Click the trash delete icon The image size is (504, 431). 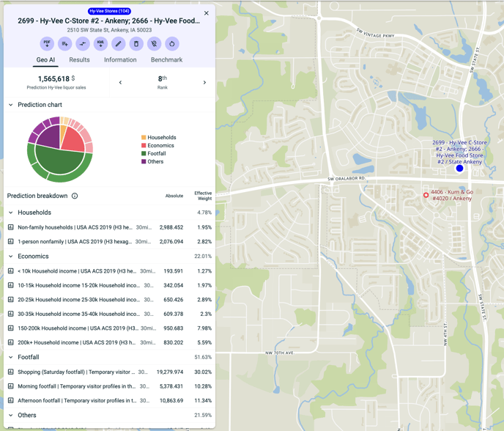point(136,44)
